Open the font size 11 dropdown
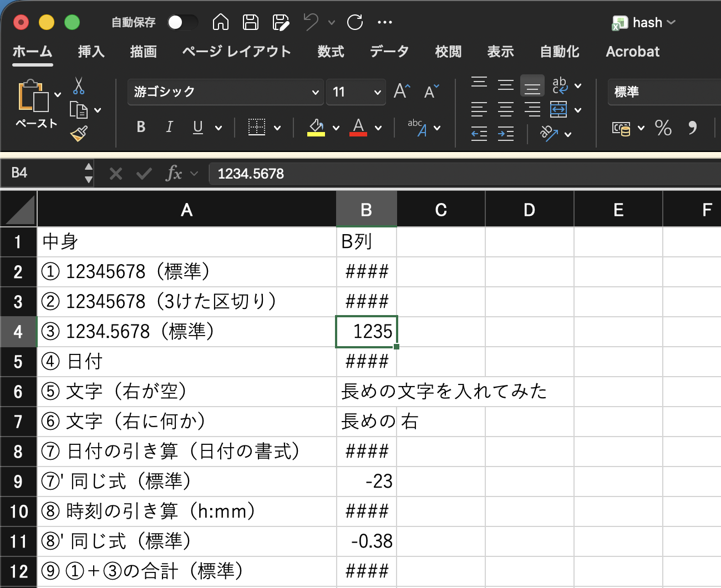 pyautogui.click(x=377, y=93)
